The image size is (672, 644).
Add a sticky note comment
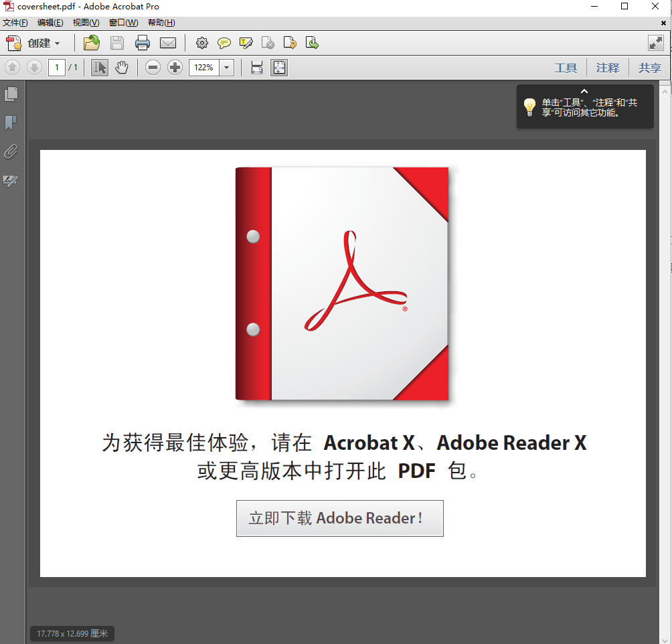224,43
